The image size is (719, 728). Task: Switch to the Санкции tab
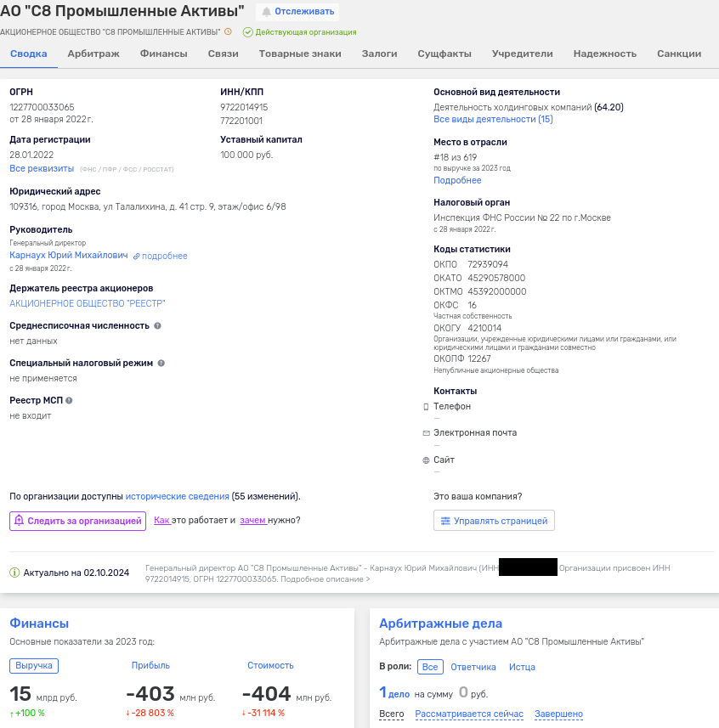click(679, 54)
